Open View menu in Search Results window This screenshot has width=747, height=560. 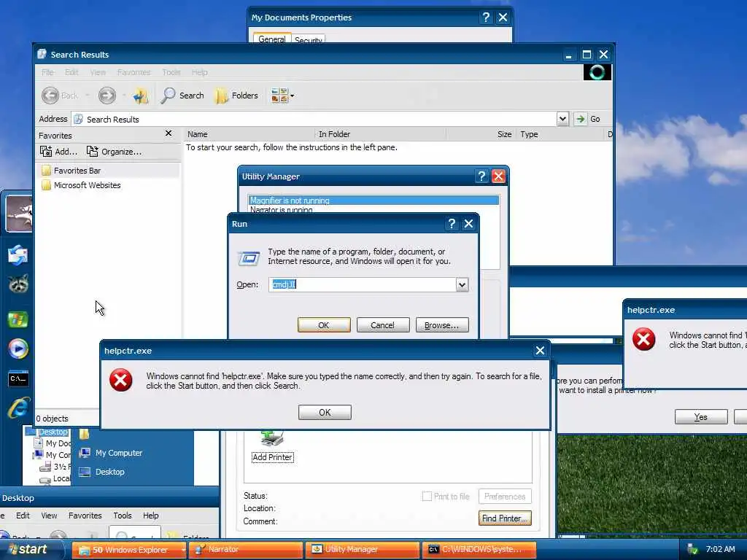click(x=98, y=72)
